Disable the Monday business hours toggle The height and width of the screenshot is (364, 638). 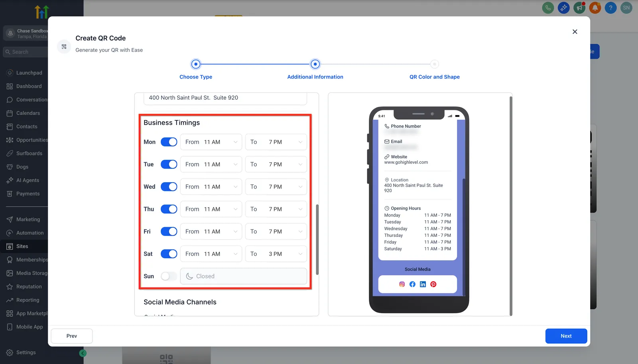point(169,142)
